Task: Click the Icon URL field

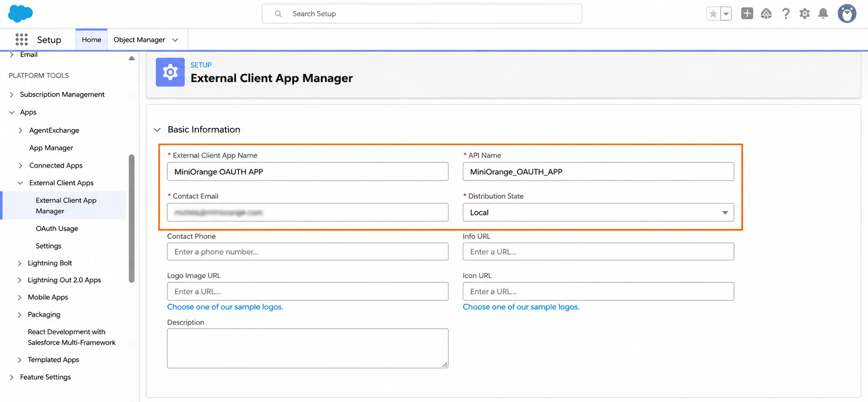Action: coord(598,291)
